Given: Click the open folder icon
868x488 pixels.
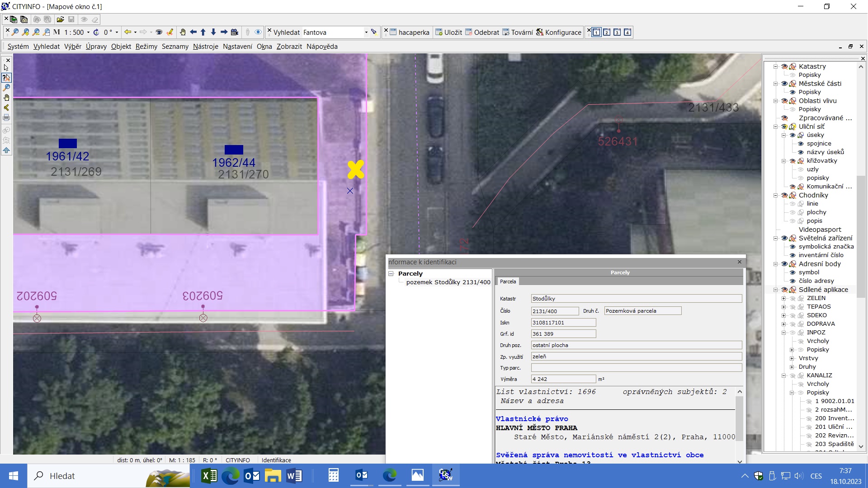Looking at the screenshot, I should click(60, 19).
